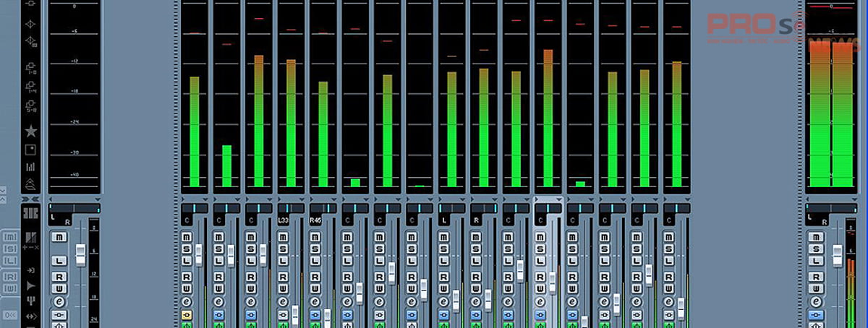Viewport: 868px width, 328px height.
Task: Click the level meter of the highlighted channel
Action: click(x=548, y=94)
